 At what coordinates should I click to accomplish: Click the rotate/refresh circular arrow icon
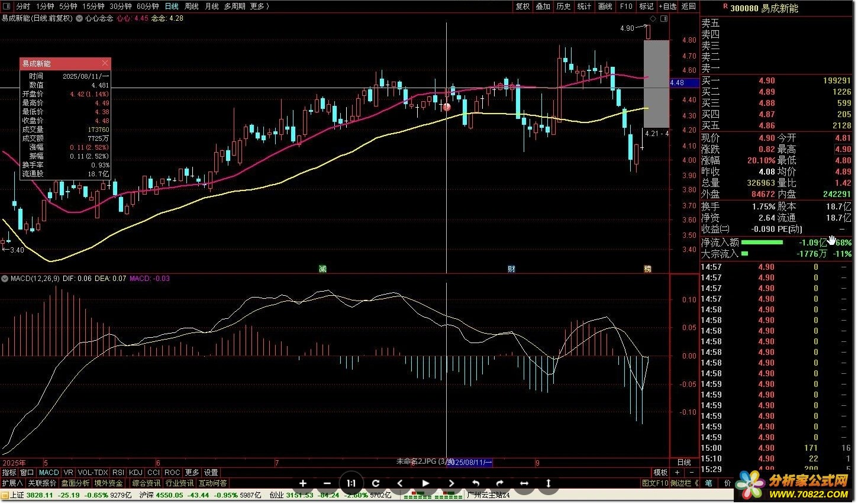375,483
